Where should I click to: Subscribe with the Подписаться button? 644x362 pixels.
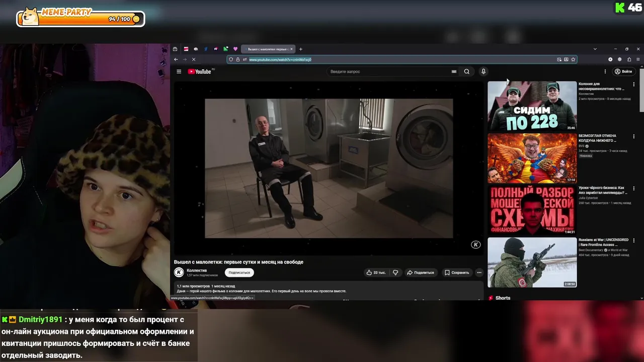239,273
